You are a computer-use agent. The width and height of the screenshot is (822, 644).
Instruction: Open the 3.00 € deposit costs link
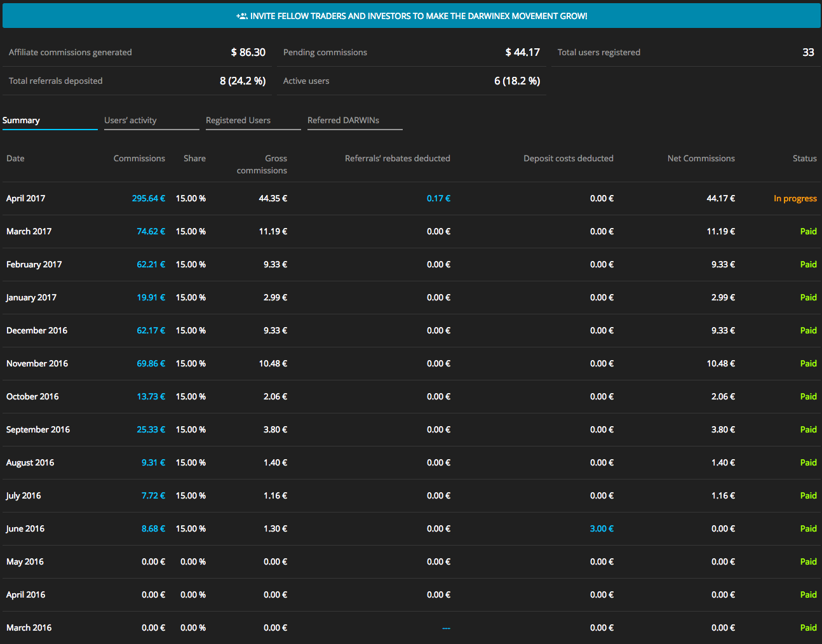click(602, 528)
